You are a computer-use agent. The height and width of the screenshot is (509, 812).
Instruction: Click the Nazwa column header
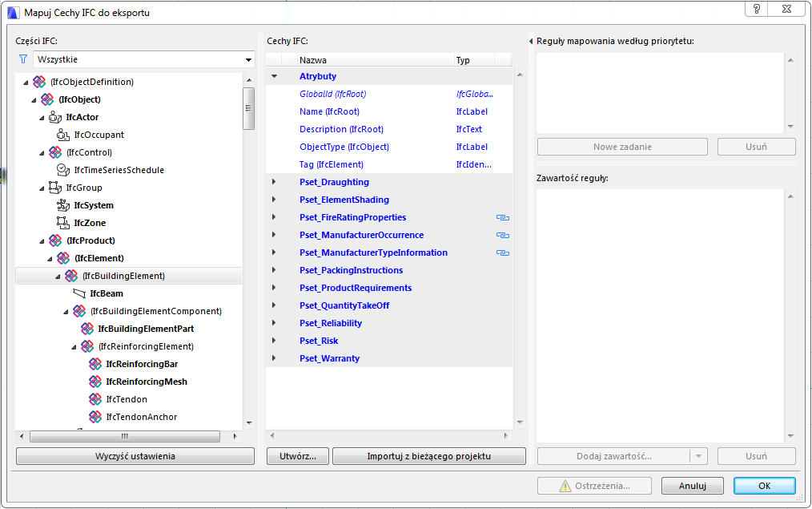tap(372, 60)
